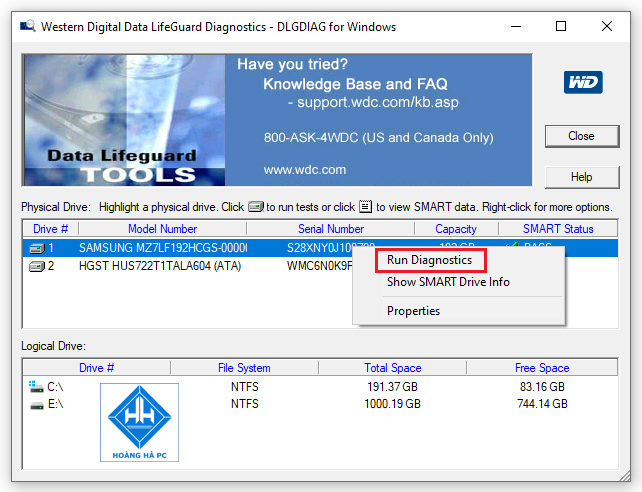
Task: Click www.wdc.com text in banner
Action: click(305, 169)
